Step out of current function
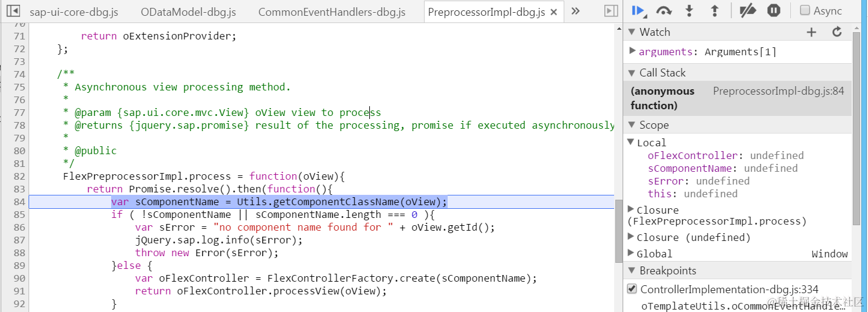The image size is (868, 312). pos(714,10)
